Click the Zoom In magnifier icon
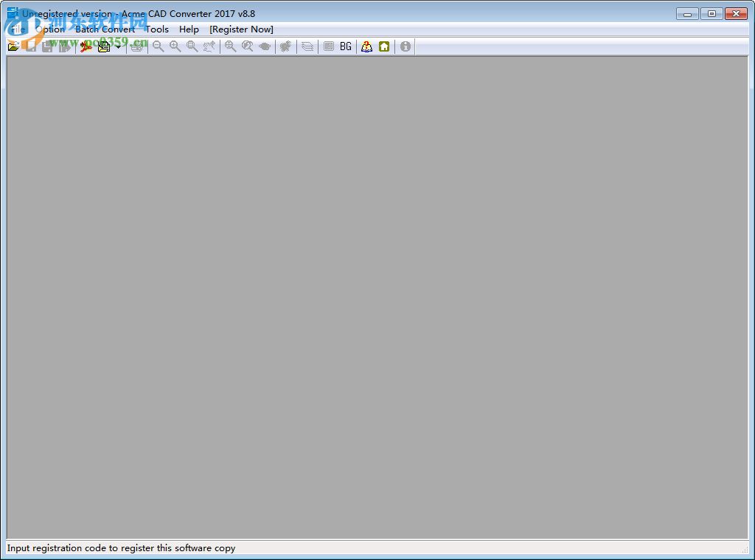 175,46
